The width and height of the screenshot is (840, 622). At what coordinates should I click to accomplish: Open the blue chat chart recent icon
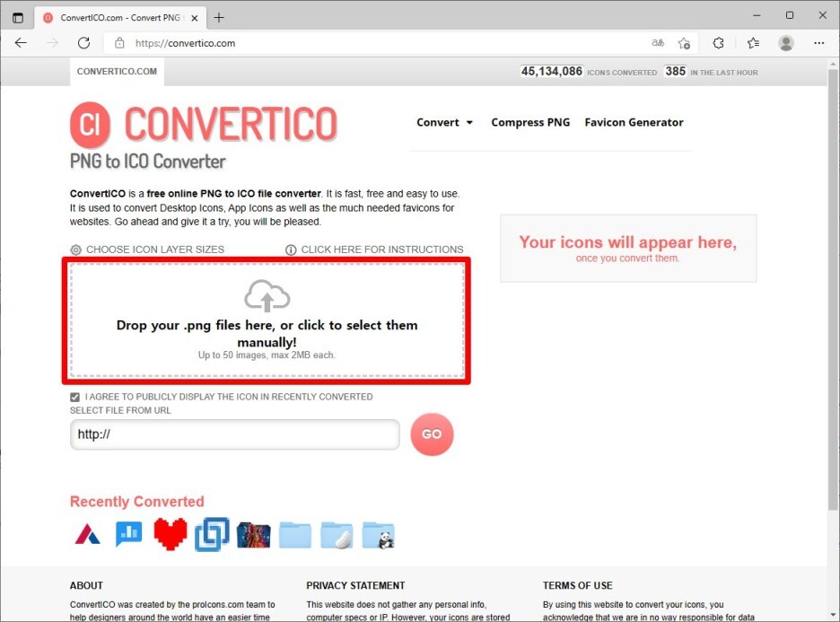point(129,535)
